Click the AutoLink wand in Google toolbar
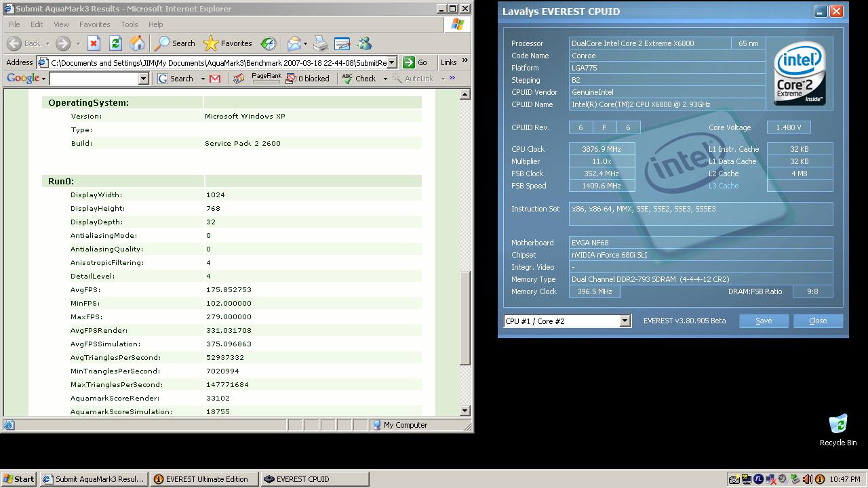 click(x=413, y=79)
